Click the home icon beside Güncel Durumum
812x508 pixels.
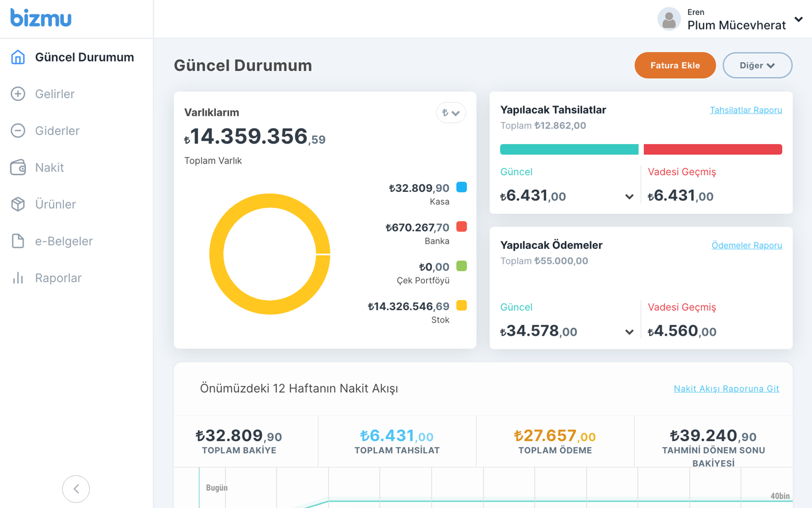tap(18, 57)
